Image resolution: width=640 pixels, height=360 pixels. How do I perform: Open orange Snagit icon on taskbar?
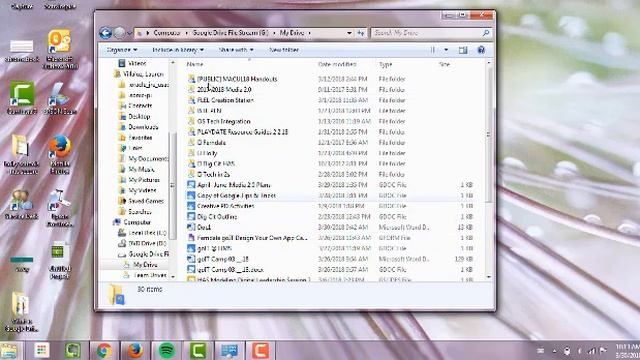coord(260,351)
